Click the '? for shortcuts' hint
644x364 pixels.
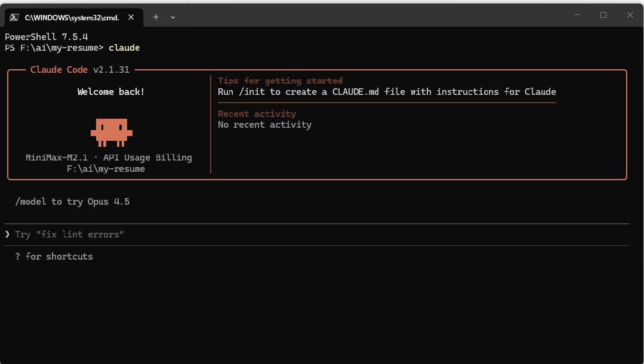(x=54, y=257)
